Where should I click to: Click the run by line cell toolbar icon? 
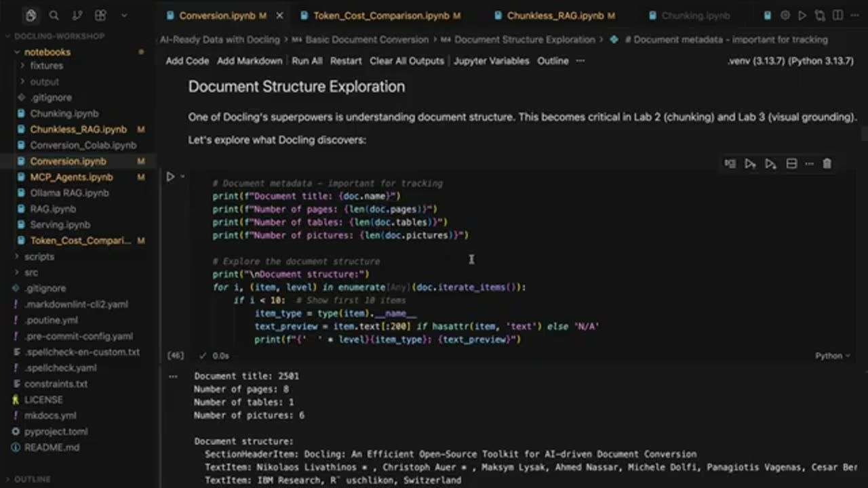730,163
